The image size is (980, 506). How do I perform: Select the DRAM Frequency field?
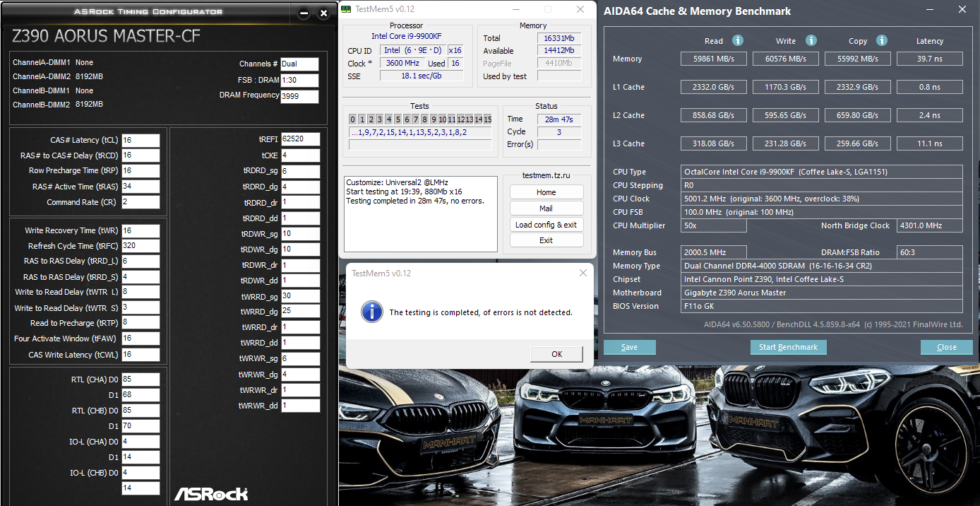(x=299, y=97)
